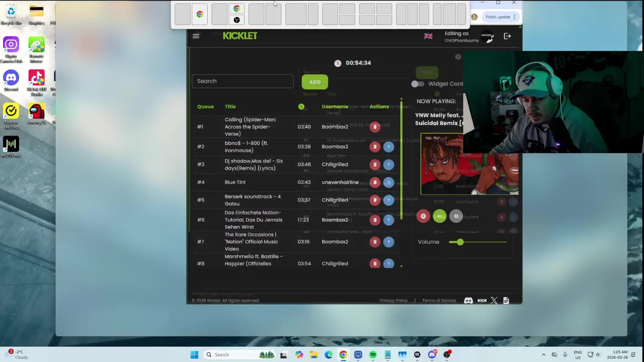Click the grey pause button
This screenshot has height=362, width=644.
point(456,216)
